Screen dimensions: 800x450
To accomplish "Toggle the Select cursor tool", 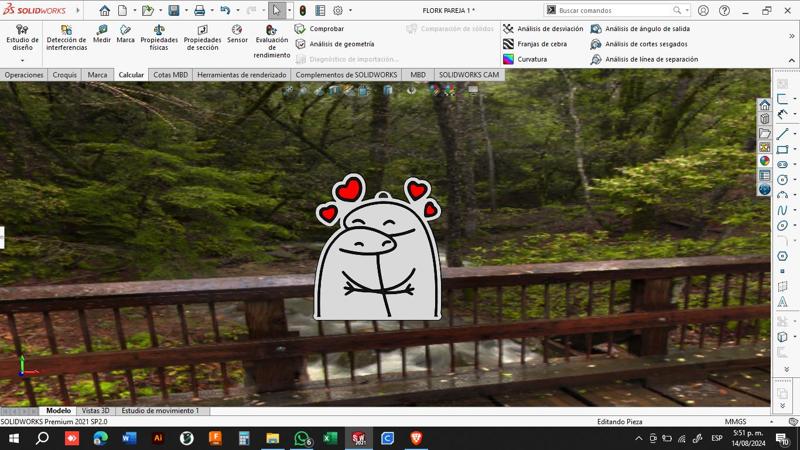I will [x=276, y=11].
